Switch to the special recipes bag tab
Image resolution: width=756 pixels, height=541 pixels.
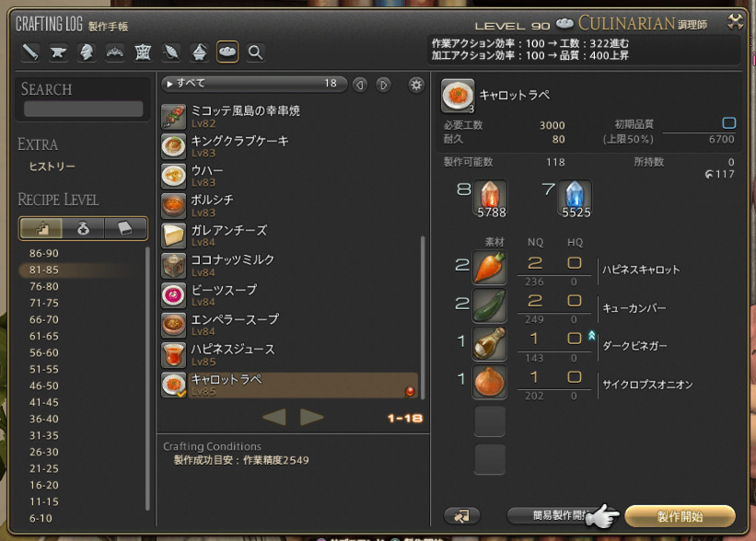click(x=83, y=227)
